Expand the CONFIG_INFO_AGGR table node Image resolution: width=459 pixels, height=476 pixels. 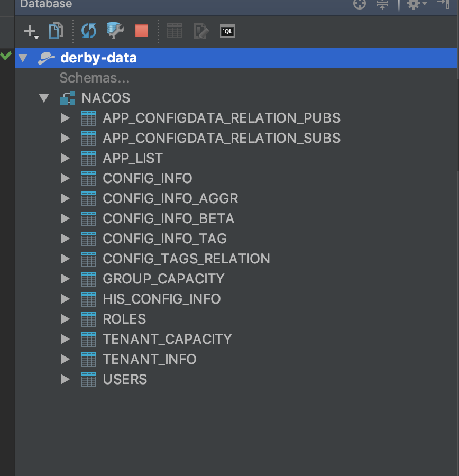coord(65,198)
